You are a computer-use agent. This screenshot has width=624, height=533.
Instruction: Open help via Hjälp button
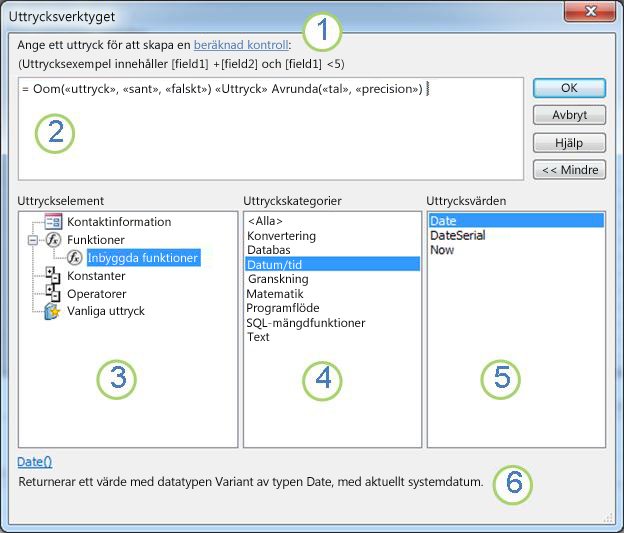click(x=569, y=143)
